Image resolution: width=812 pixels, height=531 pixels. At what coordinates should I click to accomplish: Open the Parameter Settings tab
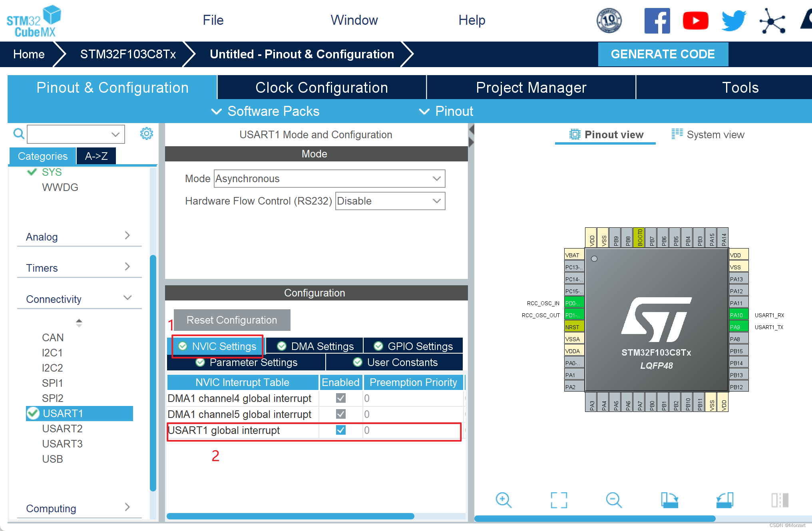246,362
